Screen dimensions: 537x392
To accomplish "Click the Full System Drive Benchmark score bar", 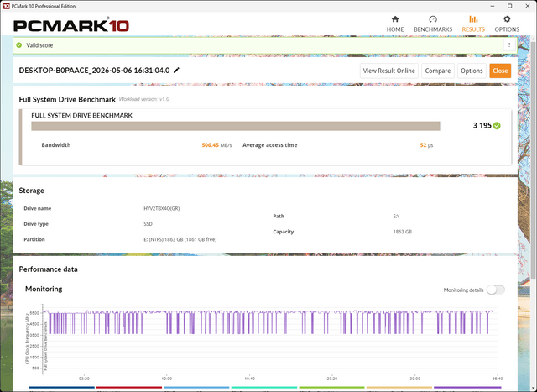I will click(236, 126).
